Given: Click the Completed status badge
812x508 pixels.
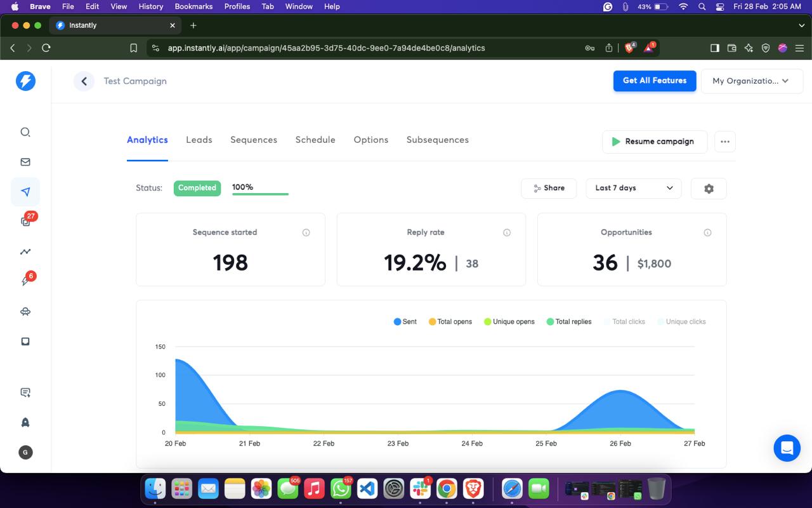Looking at the screenshot, I should pyautogui.click(x=197, y=188).
